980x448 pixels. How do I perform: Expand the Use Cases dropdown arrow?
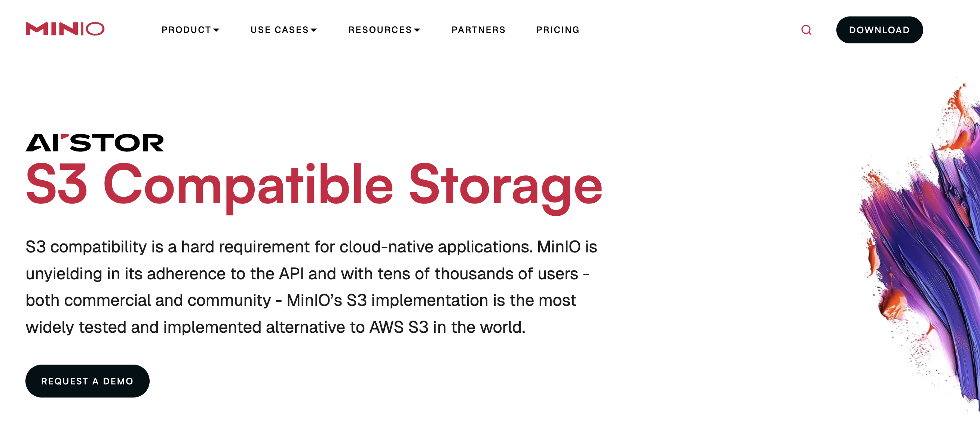pyautogui.click(x=314, y=30)
